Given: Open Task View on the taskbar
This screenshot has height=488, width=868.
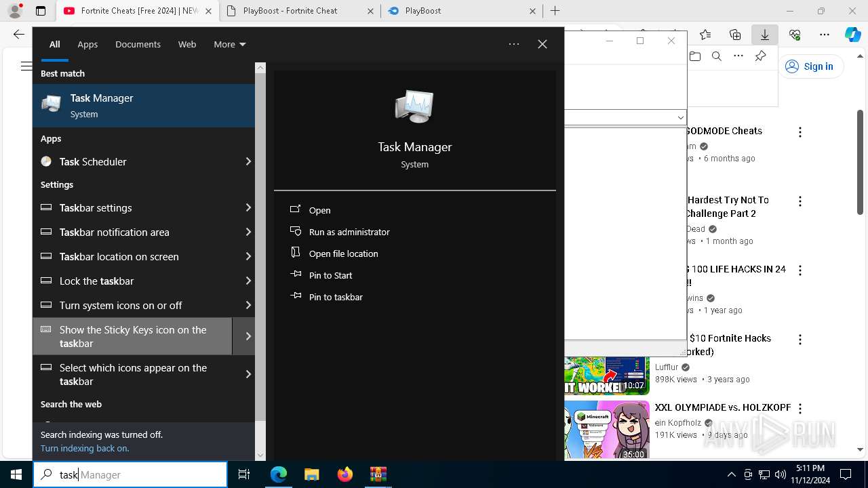Looking at the screenshot, I should (244, 474).
